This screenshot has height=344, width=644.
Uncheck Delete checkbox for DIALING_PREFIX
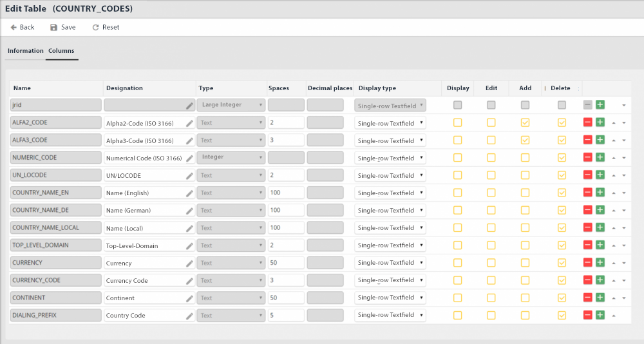pos(562,315)
